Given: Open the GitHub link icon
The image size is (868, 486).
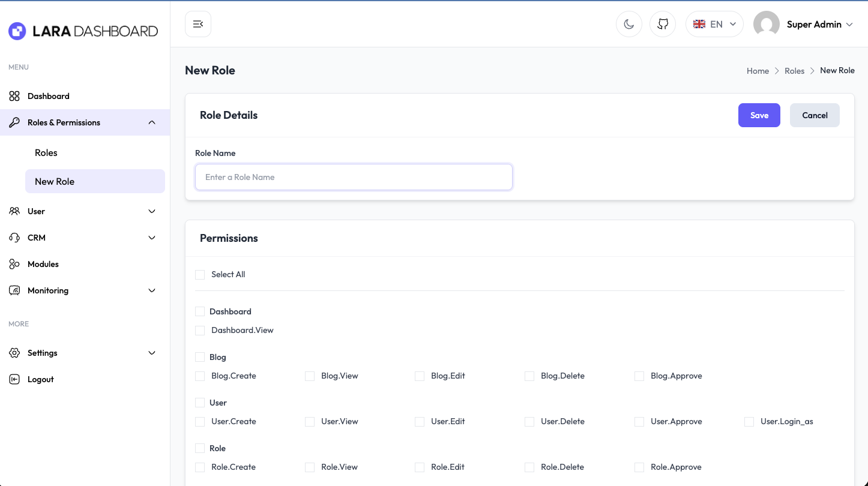Looking at the screenshot, I should point(663,24).
